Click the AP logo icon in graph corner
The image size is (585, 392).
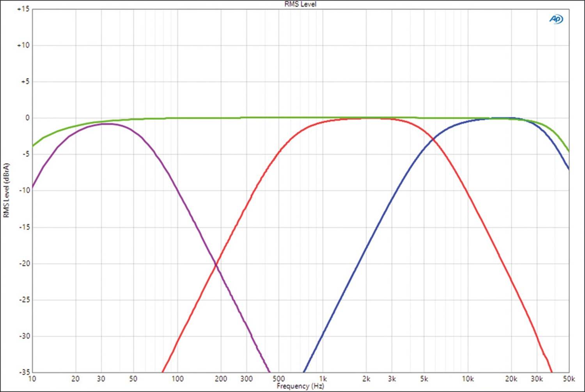[x=556, y=19]
